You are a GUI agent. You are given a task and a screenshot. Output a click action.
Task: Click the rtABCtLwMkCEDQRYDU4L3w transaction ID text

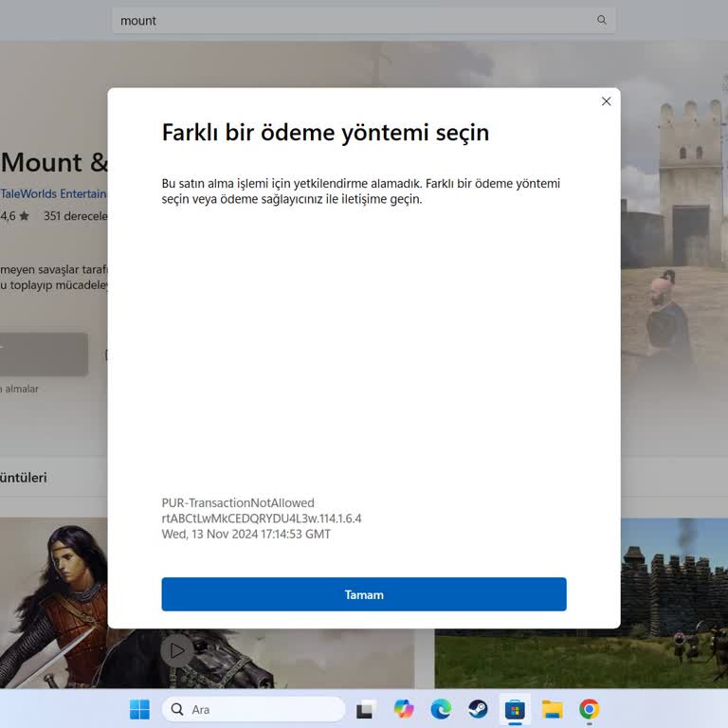(x=262, y=519)
